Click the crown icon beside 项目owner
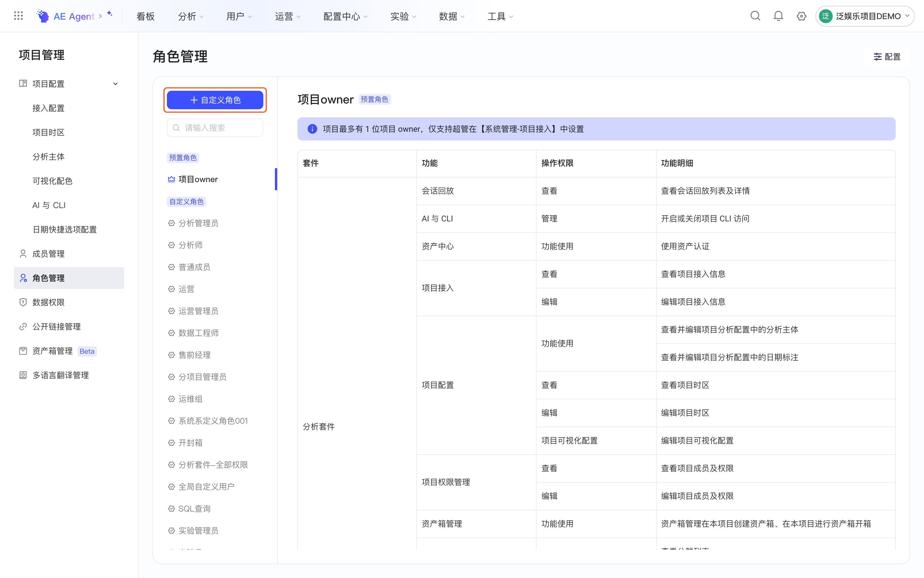The width and height of the screenshot is (924, 578). pyautogui.click(x=172, y=179)
